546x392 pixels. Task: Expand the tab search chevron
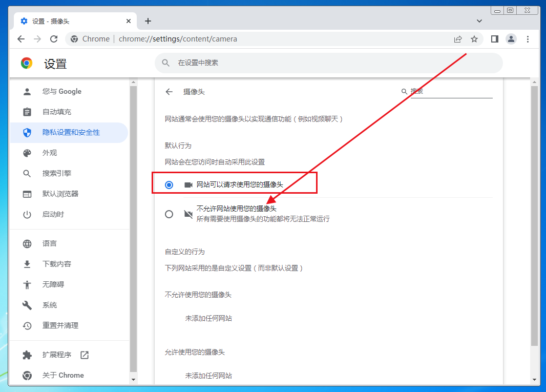pyautogui.click(x=479, y=21)
